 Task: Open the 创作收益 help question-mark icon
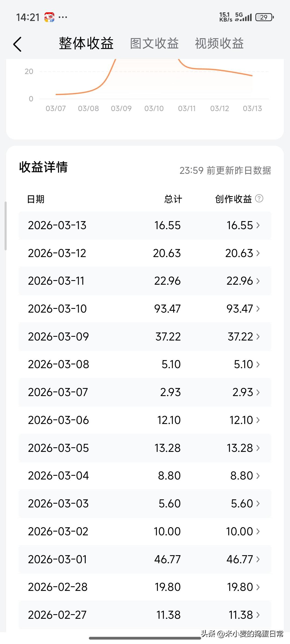[x=259, y=199]
